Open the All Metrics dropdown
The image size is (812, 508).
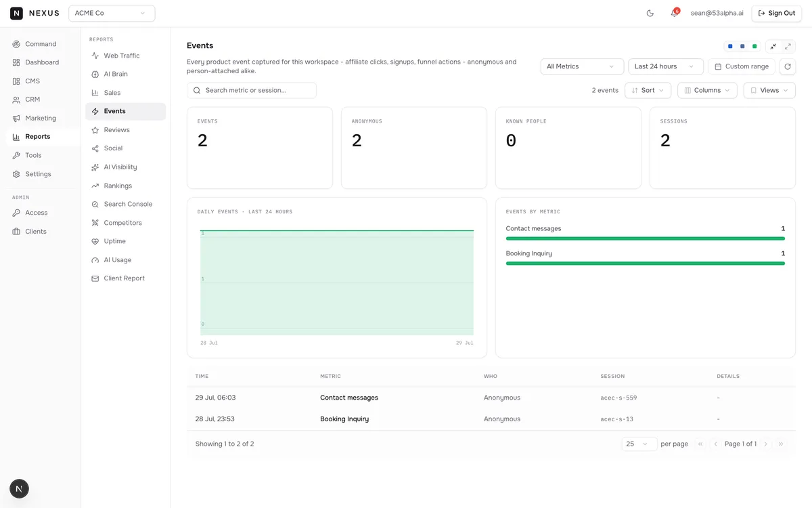[x=582, y=66]
